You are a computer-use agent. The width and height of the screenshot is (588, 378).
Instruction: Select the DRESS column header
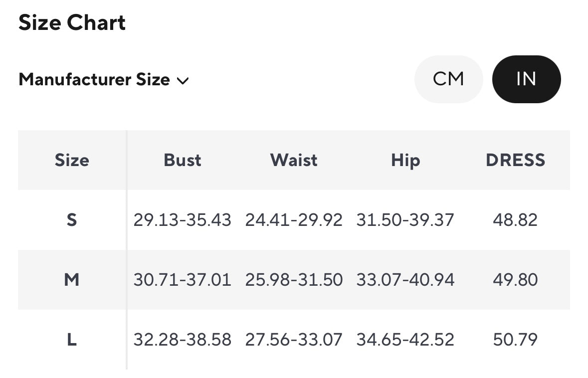515,160
